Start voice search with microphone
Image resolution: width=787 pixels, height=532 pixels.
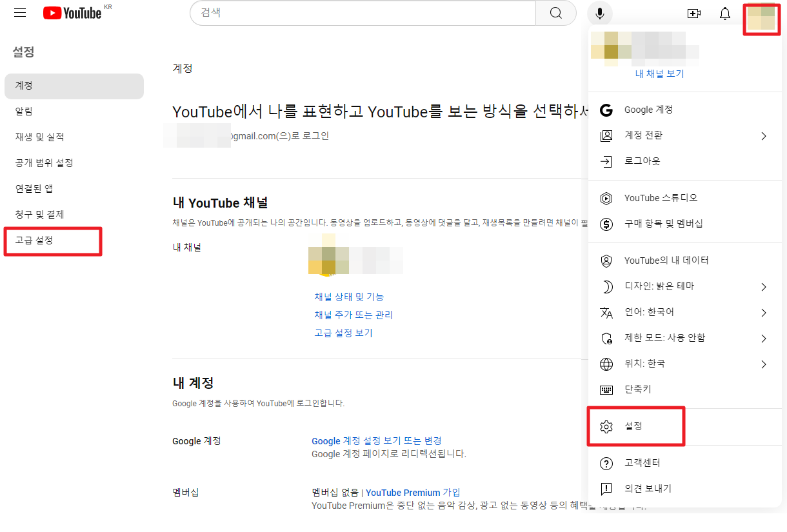tap(600, 13)
